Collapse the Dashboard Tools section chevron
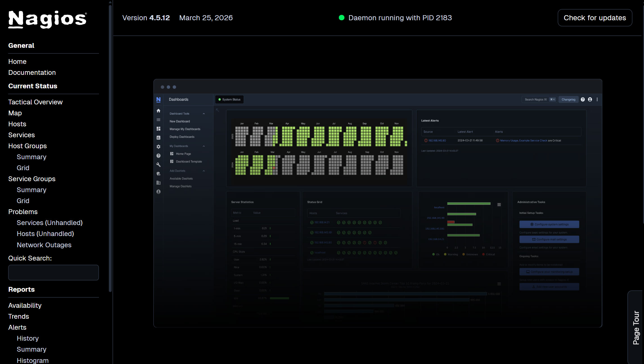The width and height of the screenshot is (644, 364). (x=204, y=114)
